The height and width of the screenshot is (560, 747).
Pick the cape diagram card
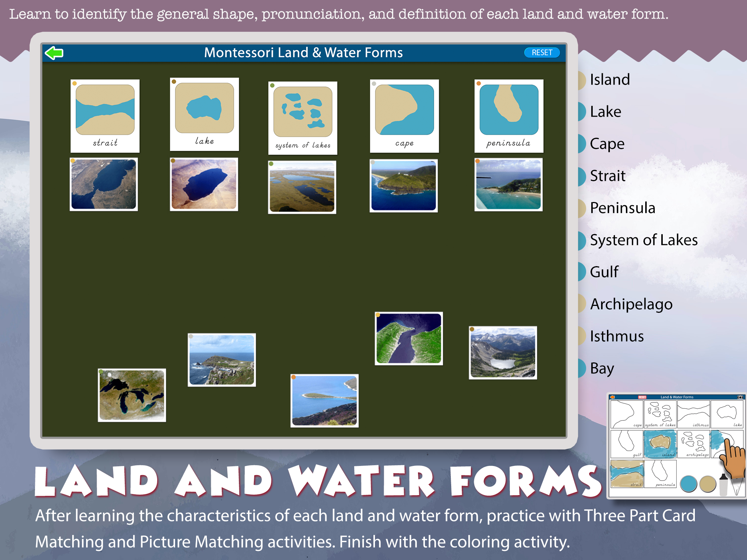pos(404,116)
